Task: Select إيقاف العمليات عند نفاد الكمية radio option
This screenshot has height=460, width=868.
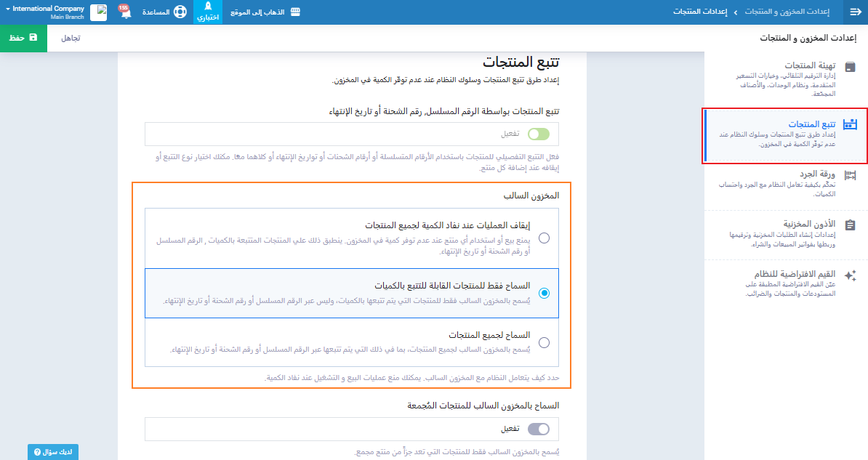Action: click(x=544, y=237)
